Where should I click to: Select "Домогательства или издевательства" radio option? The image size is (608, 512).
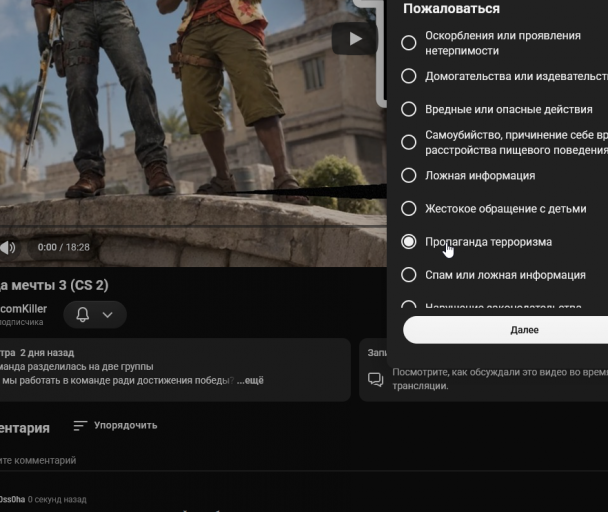click(x=409, y=76)
